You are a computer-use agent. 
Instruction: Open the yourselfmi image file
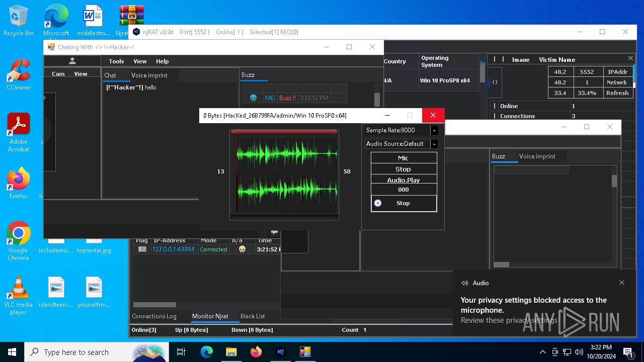(94, 292)
